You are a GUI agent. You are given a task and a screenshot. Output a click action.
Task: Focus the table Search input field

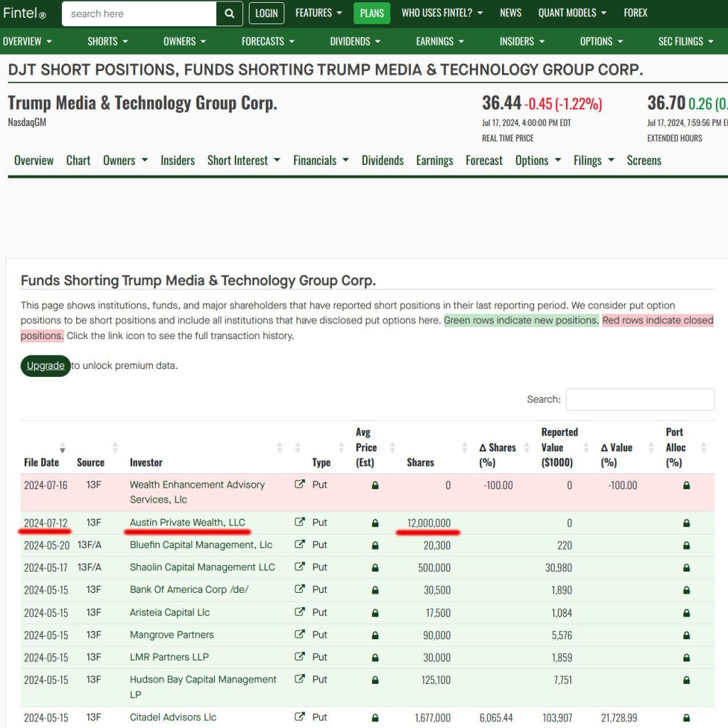[x=640, y=400]
